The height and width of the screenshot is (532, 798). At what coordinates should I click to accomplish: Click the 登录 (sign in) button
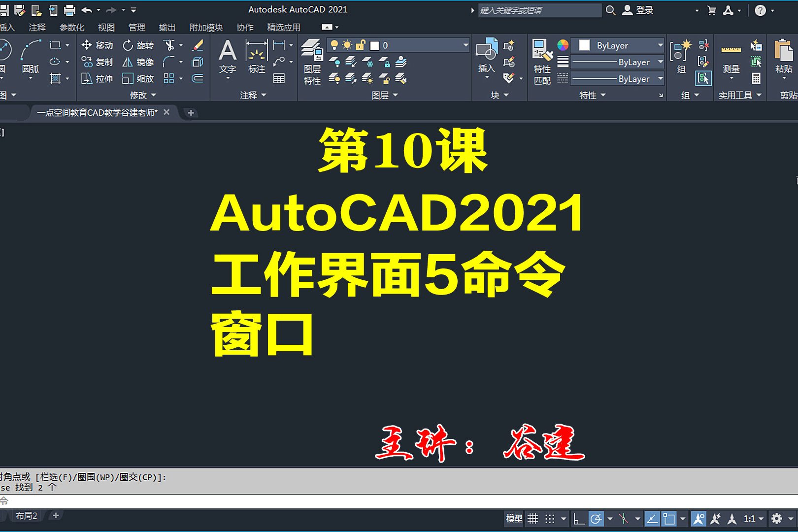643,10
